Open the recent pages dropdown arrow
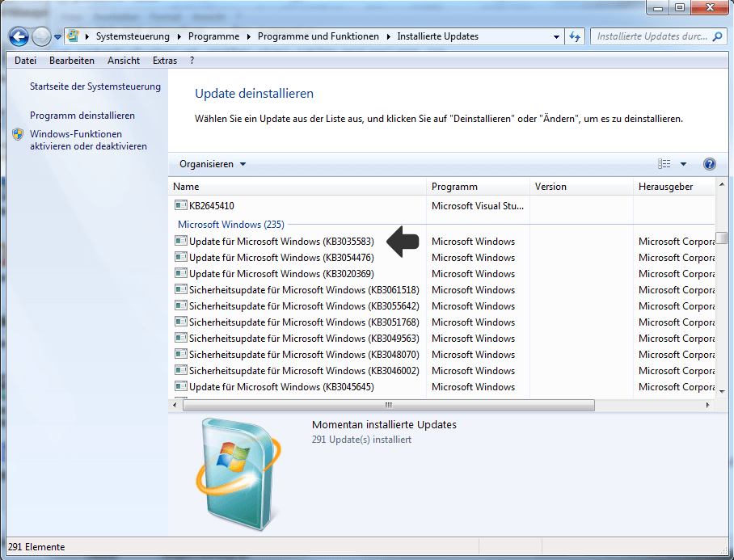The image size is (734, 560). [x=57, y=36]
